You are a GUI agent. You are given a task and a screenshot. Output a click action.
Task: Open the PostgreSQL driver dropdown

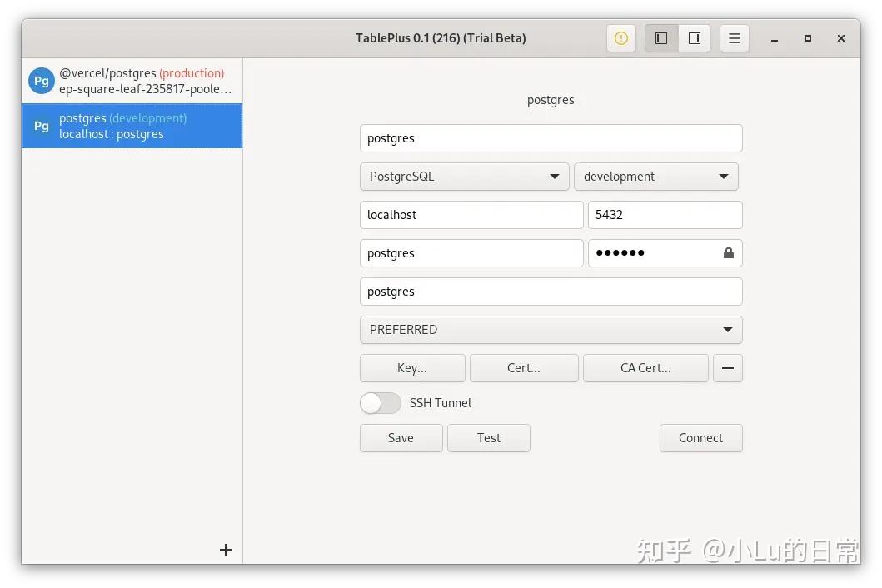point(464,176)
